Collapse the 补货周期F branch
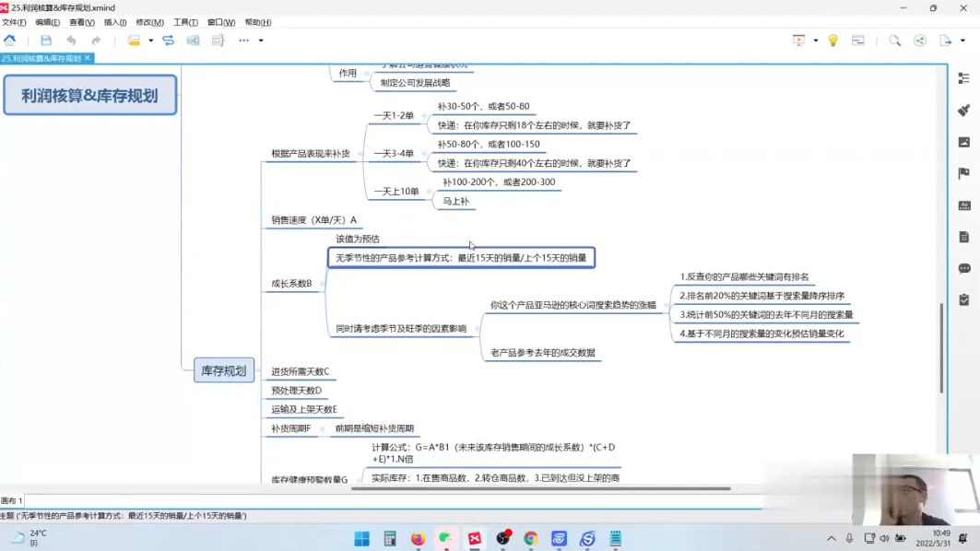Viewport: 980px width, 551px height. (x=321, y=428)
